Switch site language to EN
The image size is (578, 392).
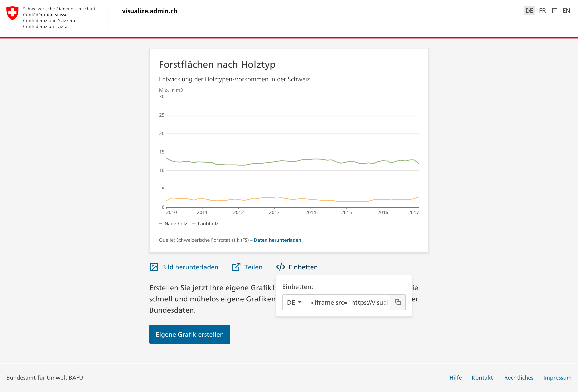566,11
